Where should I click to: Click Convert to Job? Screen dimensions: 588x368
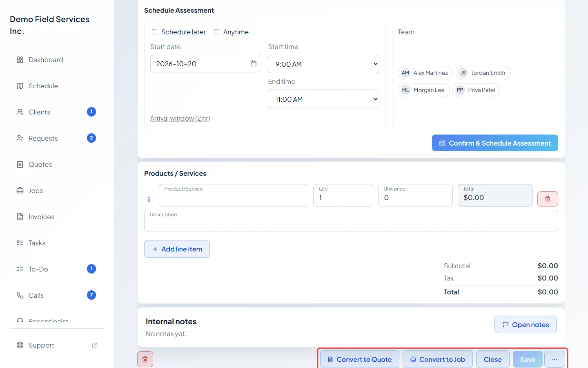[438, 359]
